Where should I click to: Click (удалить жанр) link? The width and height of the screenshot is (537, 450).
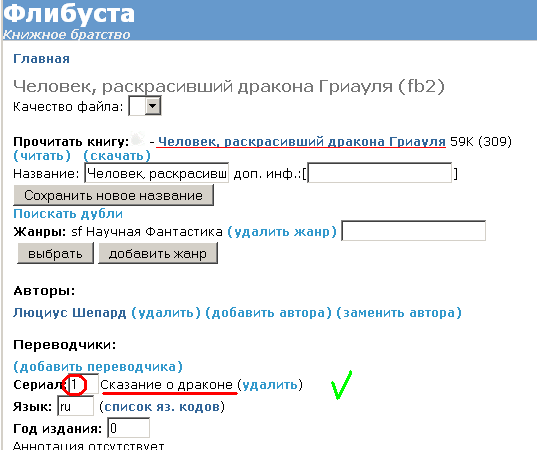click(282, 232)
